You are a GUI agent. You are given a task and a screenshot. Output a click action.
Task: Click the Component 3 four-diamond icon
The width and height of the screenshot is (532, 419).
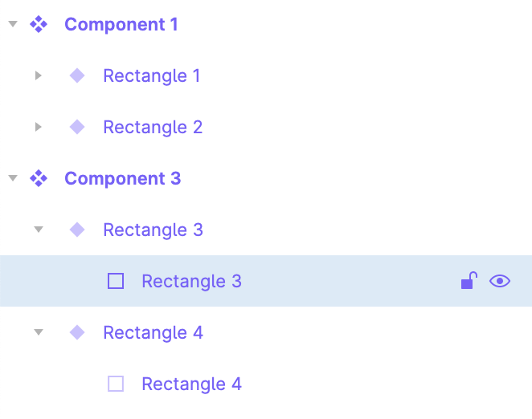[x=39, y=178]
